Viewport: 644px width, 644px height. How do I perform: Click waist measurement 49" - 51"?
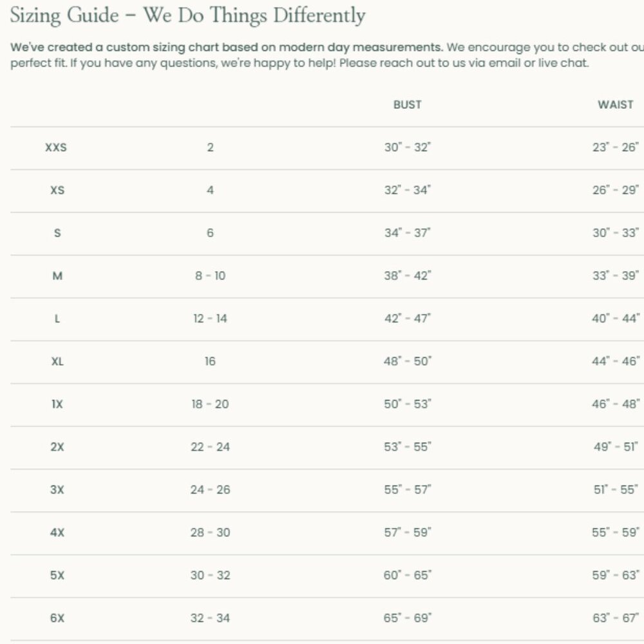(615, 447)
